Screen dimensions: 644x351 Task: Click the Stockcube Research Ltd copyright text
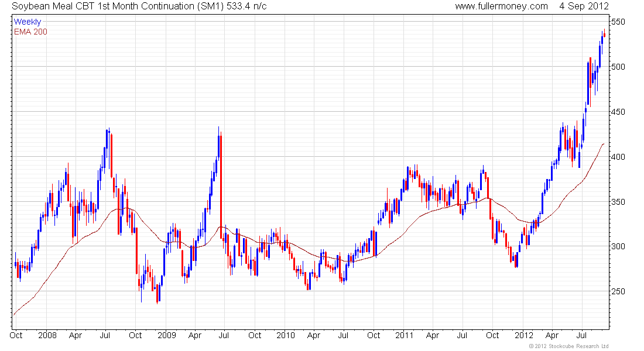coord(569,346)
